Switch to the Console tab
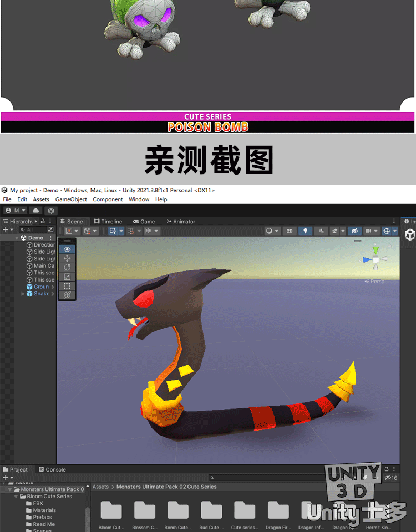The image size is (416, 532). 52,469
